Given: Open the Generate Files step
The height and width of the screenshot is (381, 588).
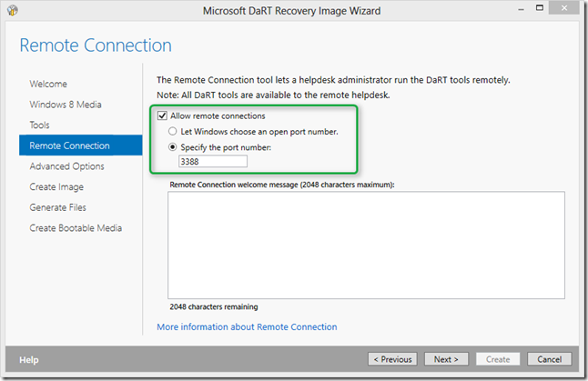Looking at the screenshot, I should [x=57, y=207].
